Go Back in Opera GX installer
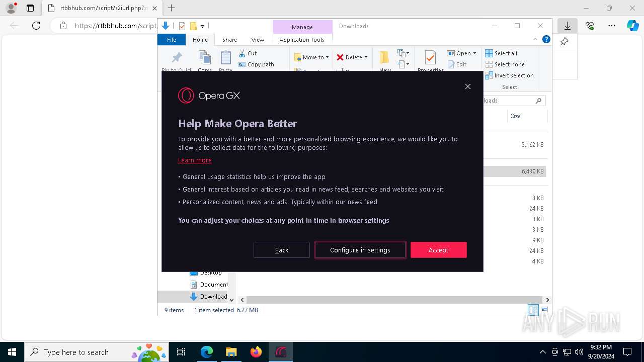644x362 pixels. pyautogui.click(x=282, y=250)
